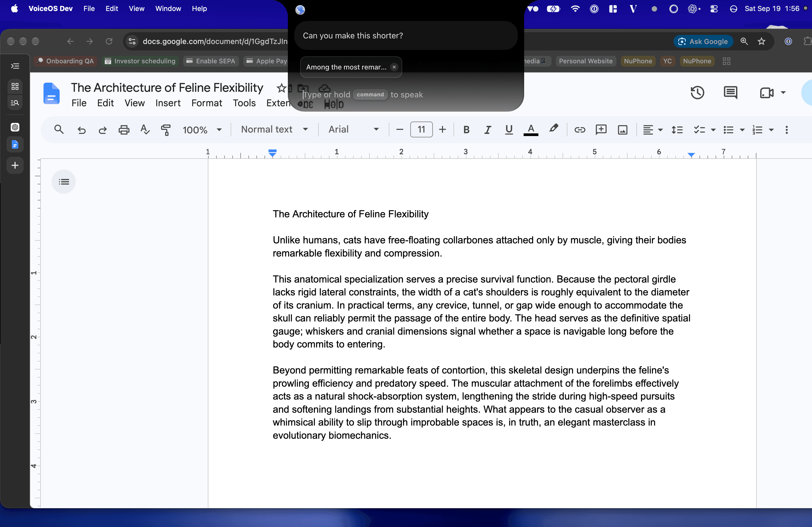
Task: Open the Wi-Fi status menu
Action: (x=575, y=9)
